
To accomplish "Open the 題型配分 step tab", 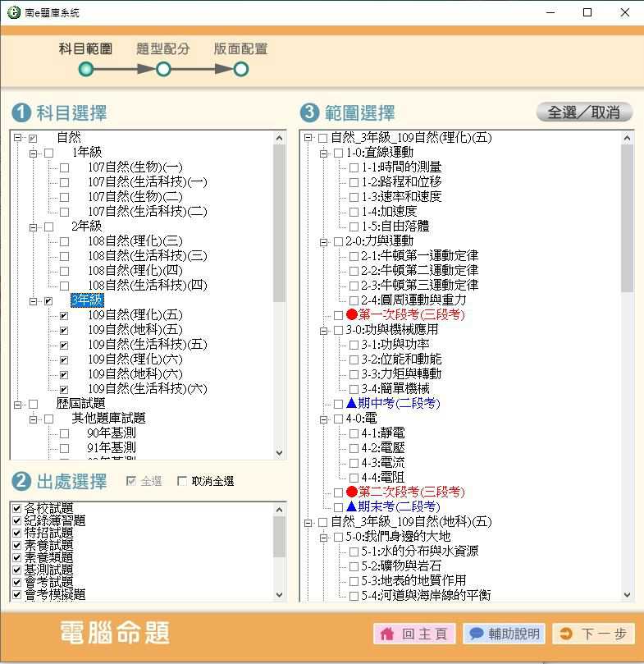I will [x=163, y=48].
